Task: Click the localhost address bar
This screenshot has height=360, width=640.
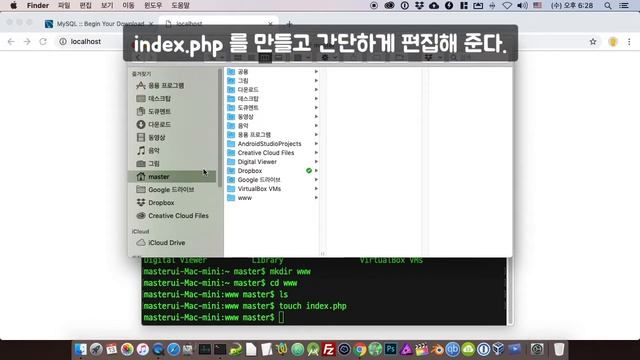Action: [x=86, y=42]
